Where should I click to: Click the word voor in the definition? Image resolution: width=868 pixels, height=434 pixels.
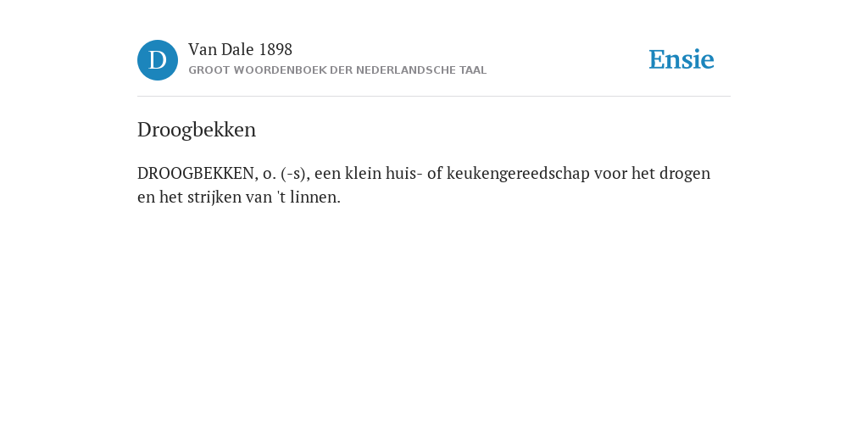[610, 174]
